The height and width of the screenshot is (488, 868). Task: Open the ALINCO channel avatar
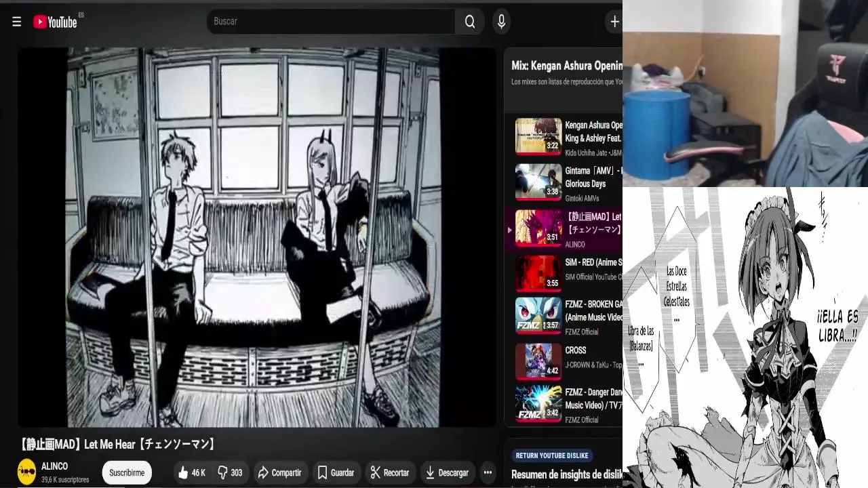tap(26, 472)
